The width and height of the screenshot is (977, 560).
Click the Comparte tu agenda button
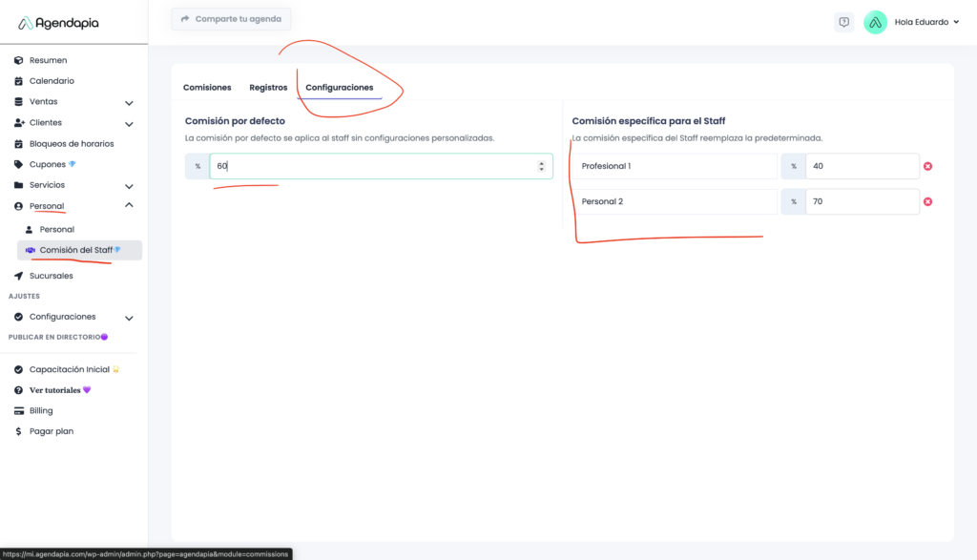(231, 19)
